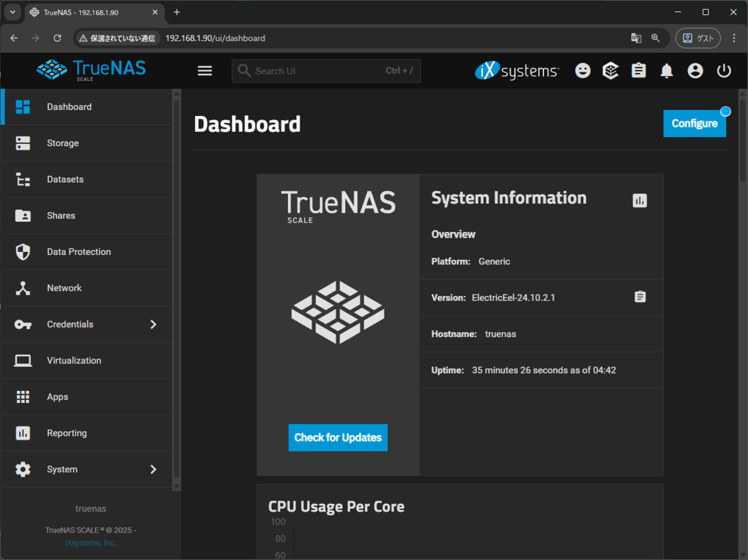The image size is (748, 560).
Task: Click the hostname value truenas in System Information
Action: pyautogui.click(x=501, y=334)
